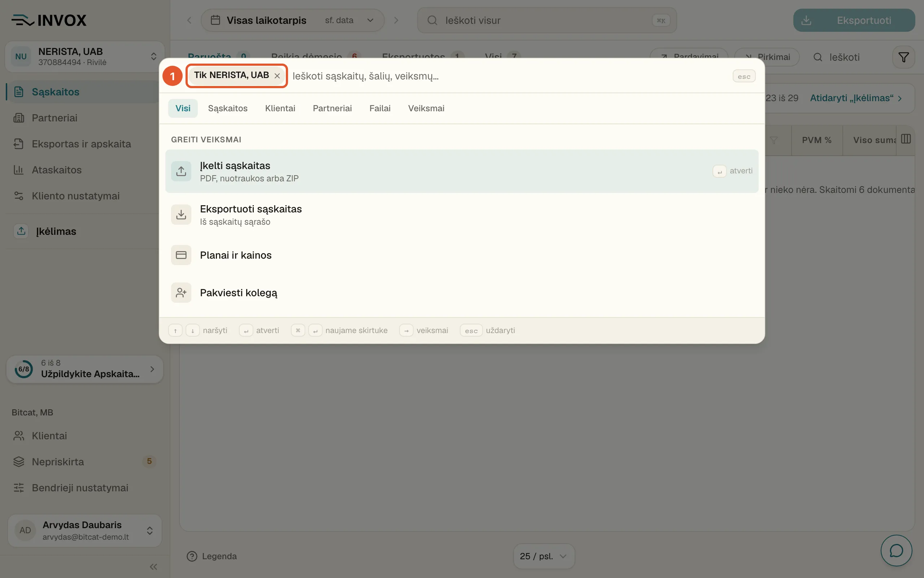Image resolution: width=924 pixels, height=578 pixels.
Task: Remove the 'Tik NERISTA, UAB' scope chip
Action: 277,76
